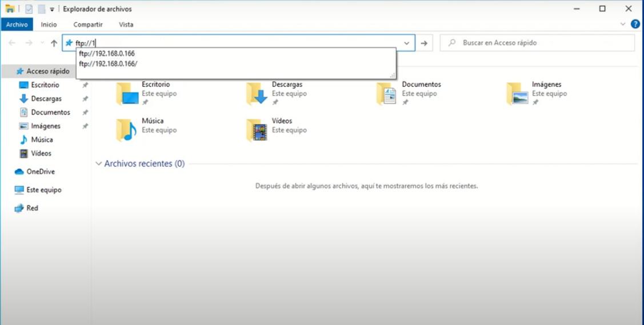644x325 pixels.
Task: Click the File Explorer title bar icon
Action: coord(10,9)
